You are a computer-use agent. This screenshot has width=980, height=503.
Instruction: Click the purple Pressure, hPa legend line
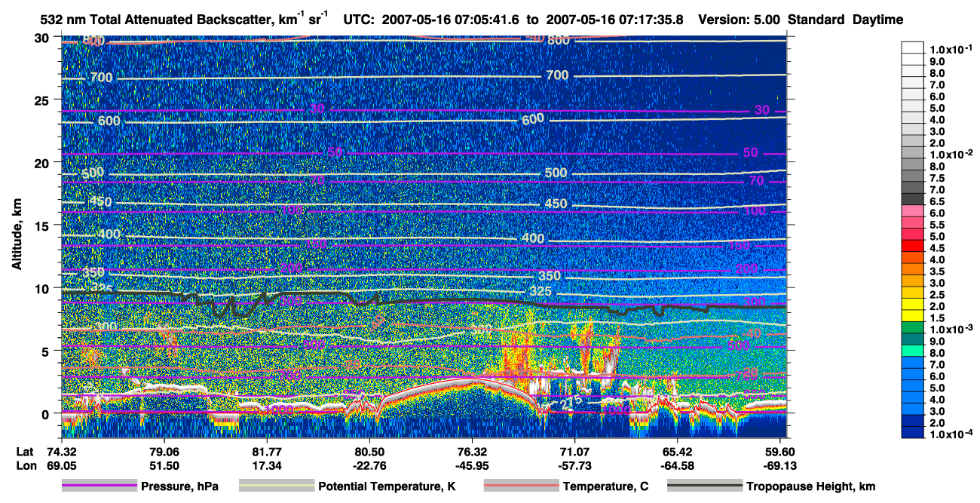(99, 487)
